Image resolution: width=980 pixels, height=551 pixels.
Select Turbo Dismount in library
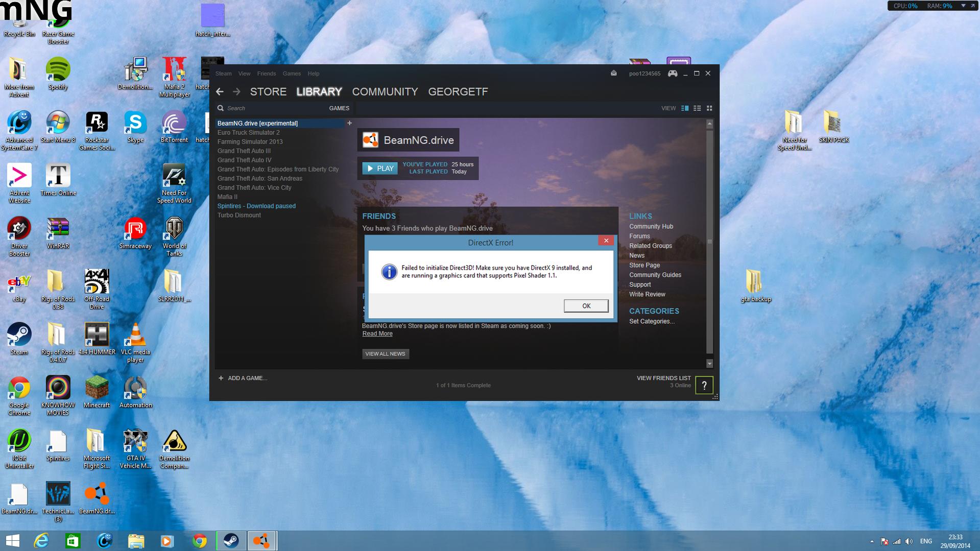(239, 215)
